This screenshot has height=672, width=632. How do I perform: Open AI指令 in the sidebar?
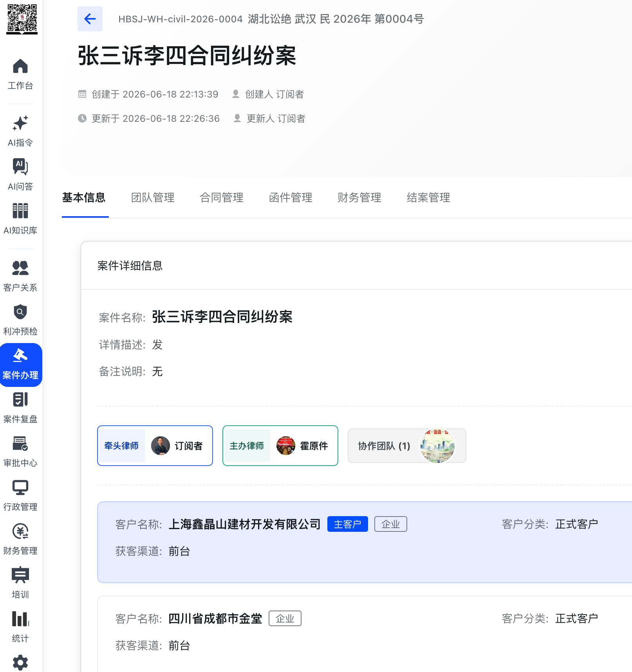pos(20,131)
